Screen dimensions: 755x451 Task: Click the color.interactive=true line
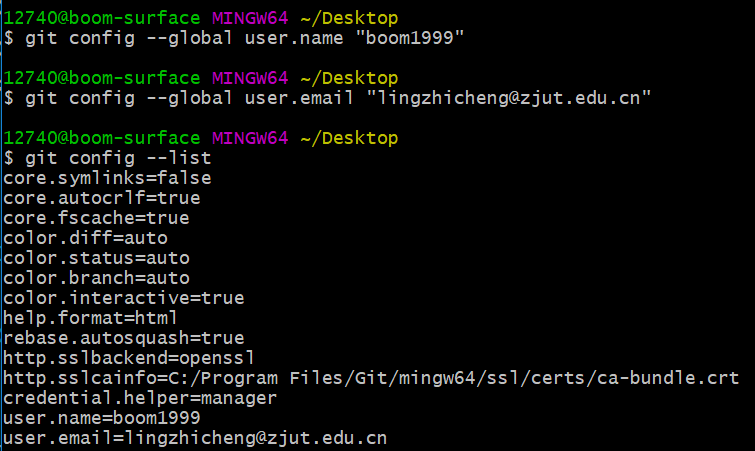pos(123,298)
